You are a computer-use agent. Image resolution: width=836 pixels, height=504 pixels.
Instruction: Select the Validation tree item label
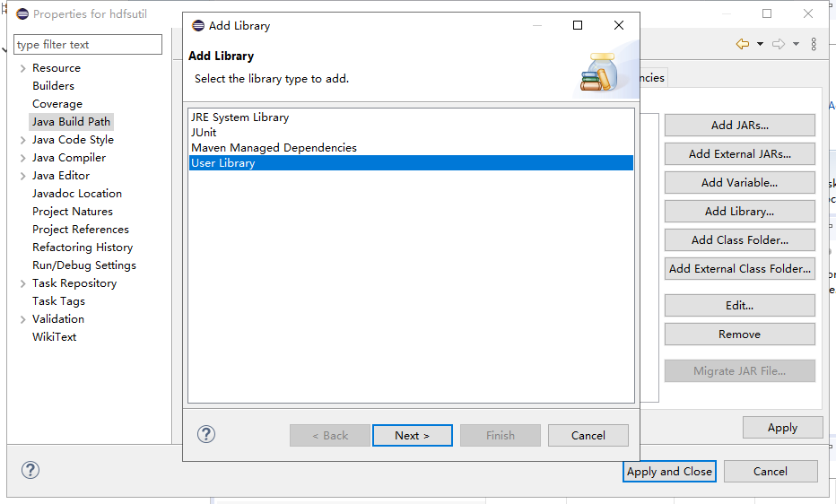click(58, 319)
